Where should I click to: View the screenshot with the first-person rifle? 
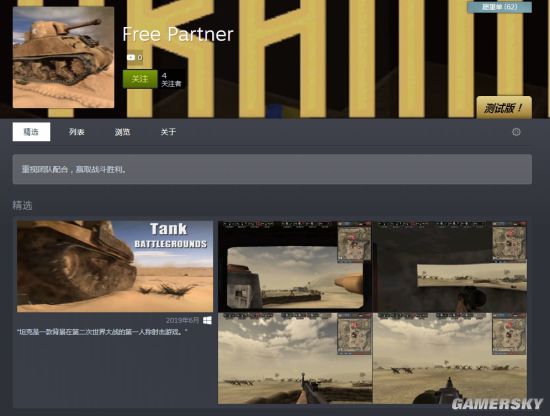tap(295, 358)
